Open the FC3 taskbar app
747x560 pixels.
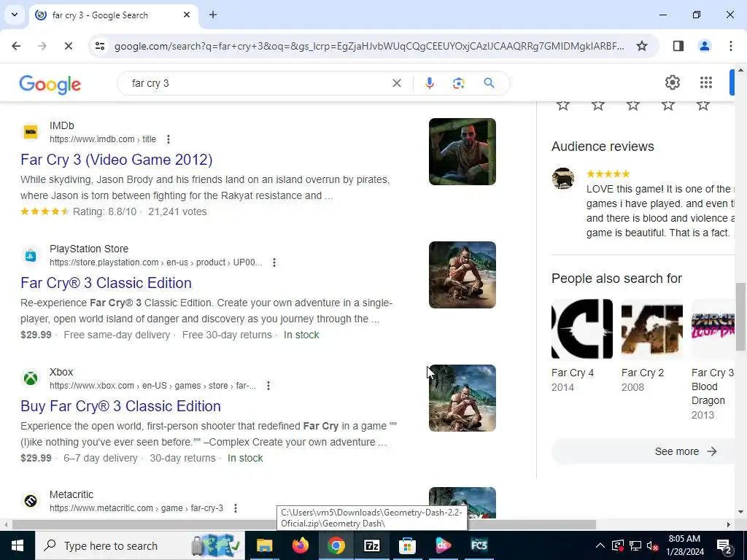(x=479, y=545)
